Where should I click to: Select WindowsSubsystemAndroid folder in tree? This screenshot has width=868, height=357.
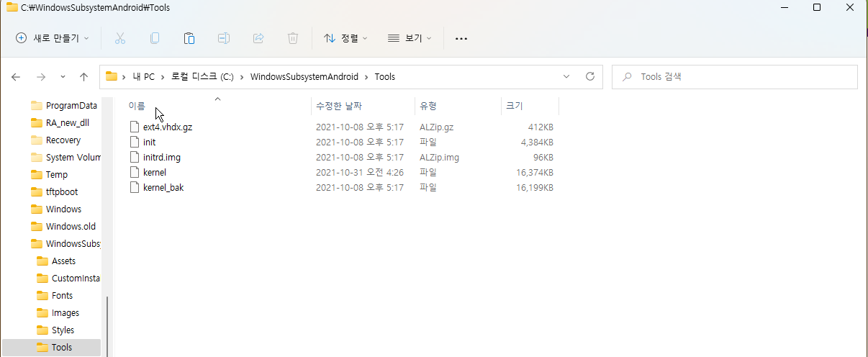[x=65, y=243]
